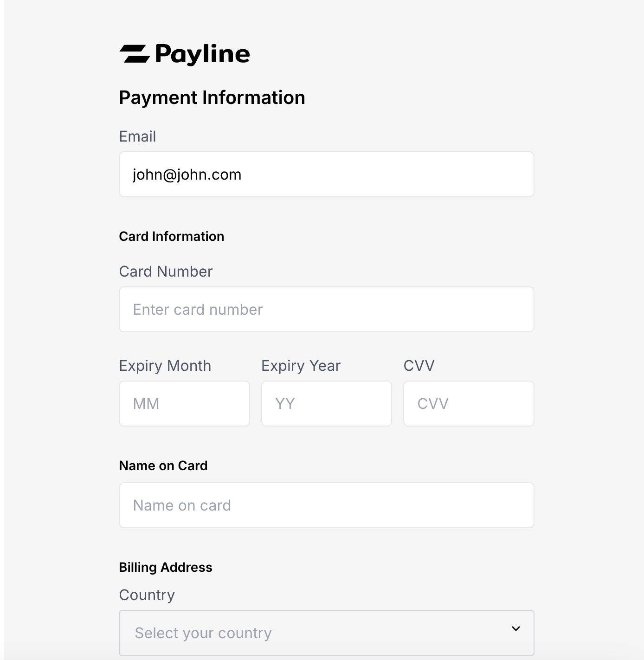
Task: Click the Name on Card heading
Action: 163,466
